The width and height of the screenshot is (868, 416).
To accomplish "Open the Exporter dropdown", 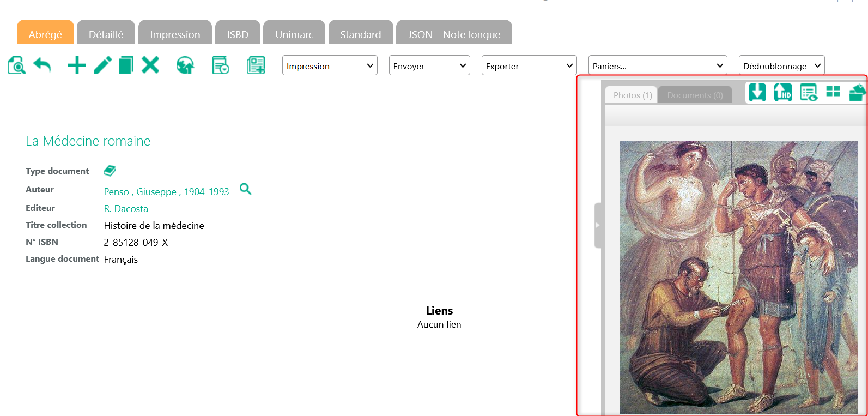I will (529, 65).
